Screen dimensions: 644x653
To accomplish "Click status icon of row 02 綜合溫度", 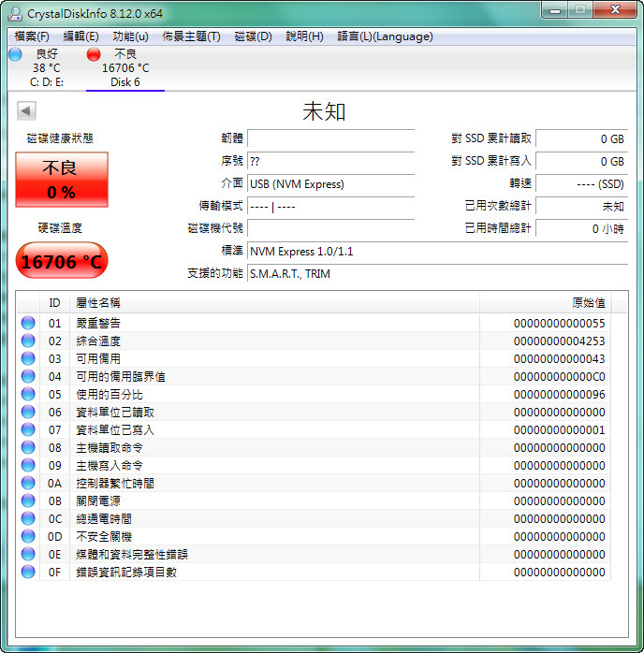I will tap(28, 341).
